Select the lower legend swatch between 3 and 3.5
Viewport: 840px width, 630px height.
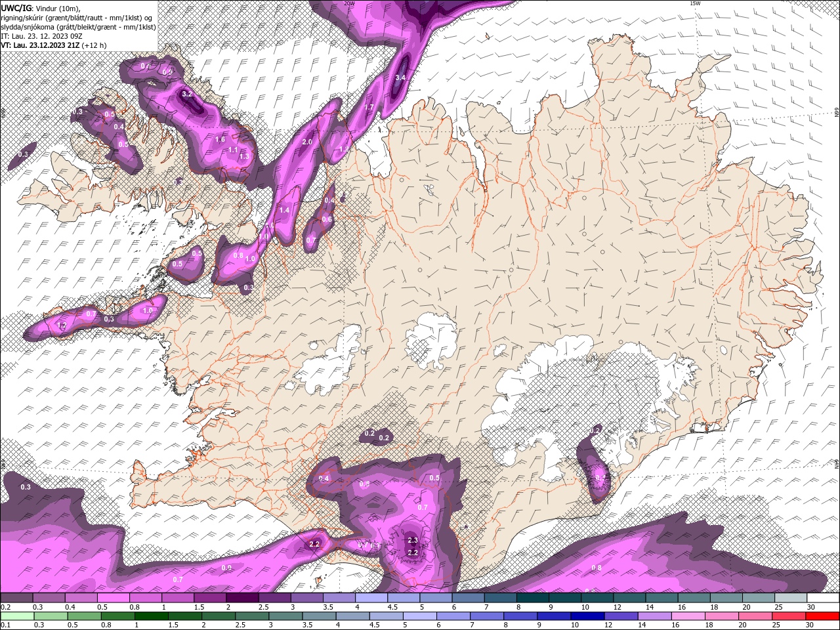(x=285, y=616)
